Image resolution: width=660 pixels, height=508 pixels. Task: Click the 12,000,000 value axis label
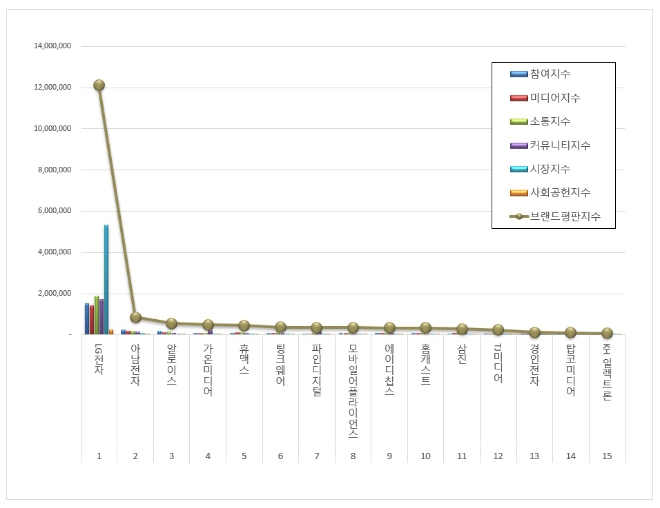coord(52,87)
